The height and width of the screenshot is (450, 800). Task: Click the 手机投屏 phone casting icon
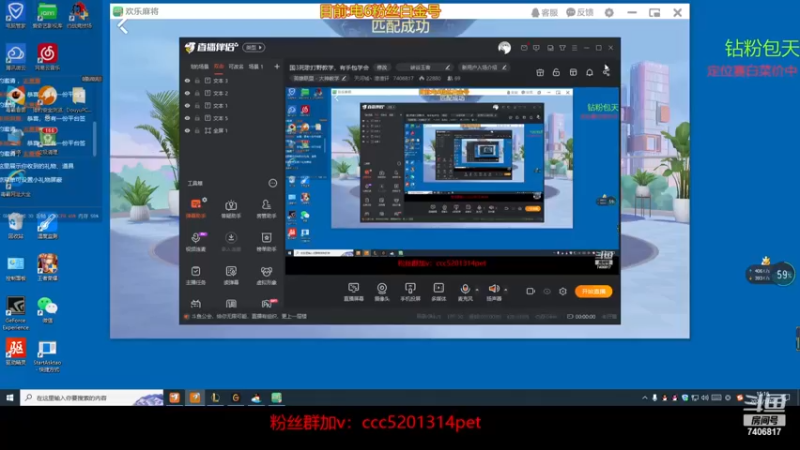pyautogui.click(x=410, y=291)
